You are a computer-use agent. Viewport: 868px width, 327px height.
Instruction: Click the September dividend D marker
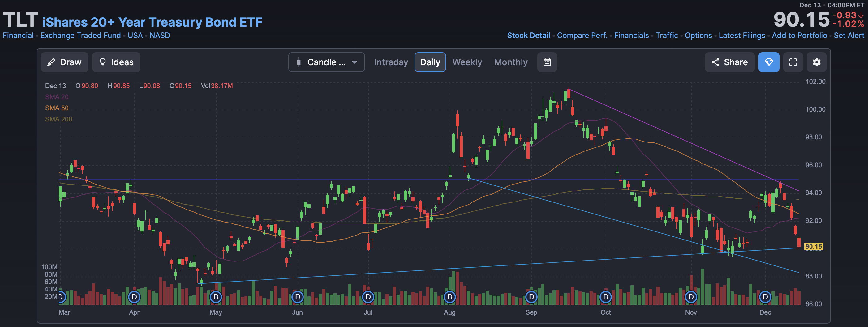click(x=531, y=297)
